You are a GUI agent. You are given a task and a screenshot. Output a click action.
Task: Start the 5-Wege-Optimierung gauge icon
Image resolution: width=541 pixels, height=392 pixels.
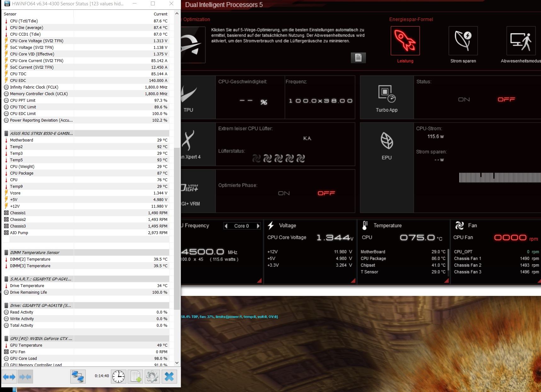193,45
